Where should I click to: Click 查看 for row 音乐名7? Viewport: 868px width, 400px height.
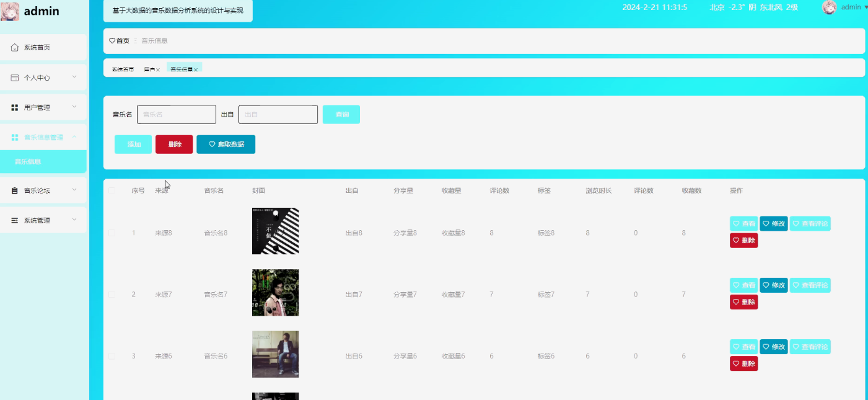tap(744, 285)
